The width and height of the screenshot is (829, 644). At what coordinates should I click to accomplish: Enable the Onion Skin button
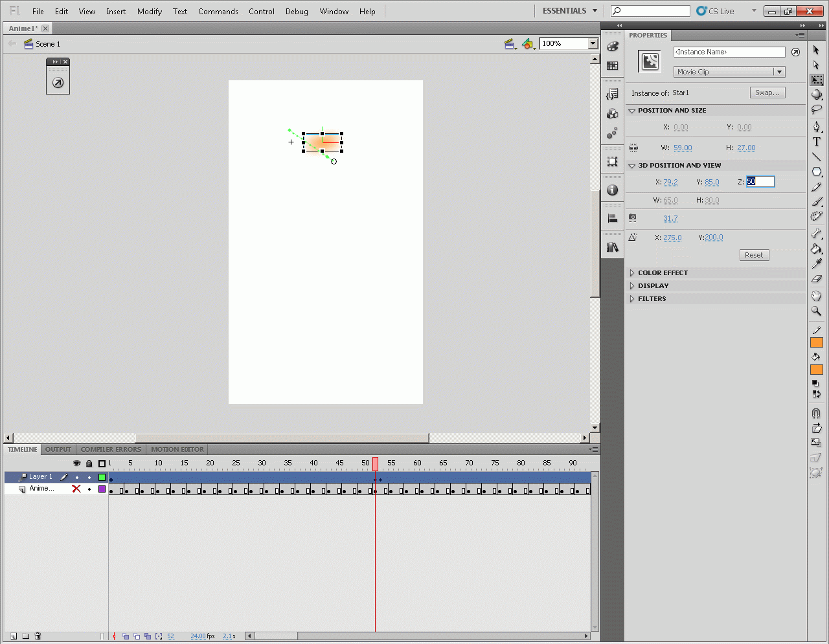[x=126, y=636]
